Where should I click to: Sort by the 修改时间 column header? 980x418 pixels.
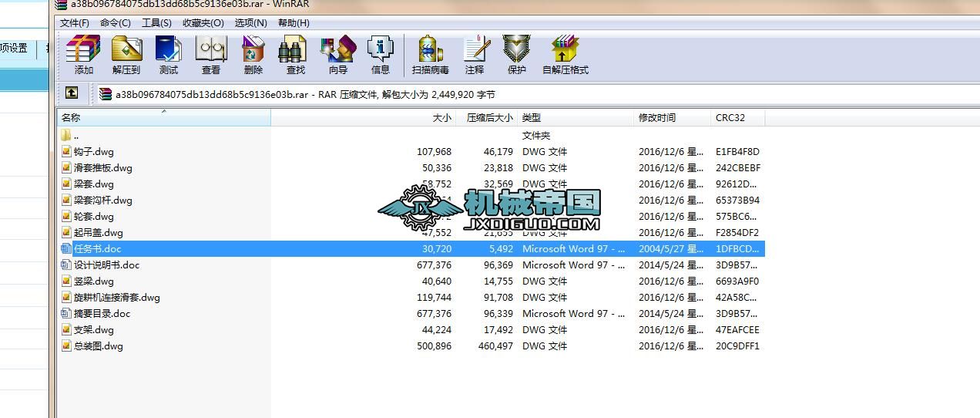(x=672, y=117)
